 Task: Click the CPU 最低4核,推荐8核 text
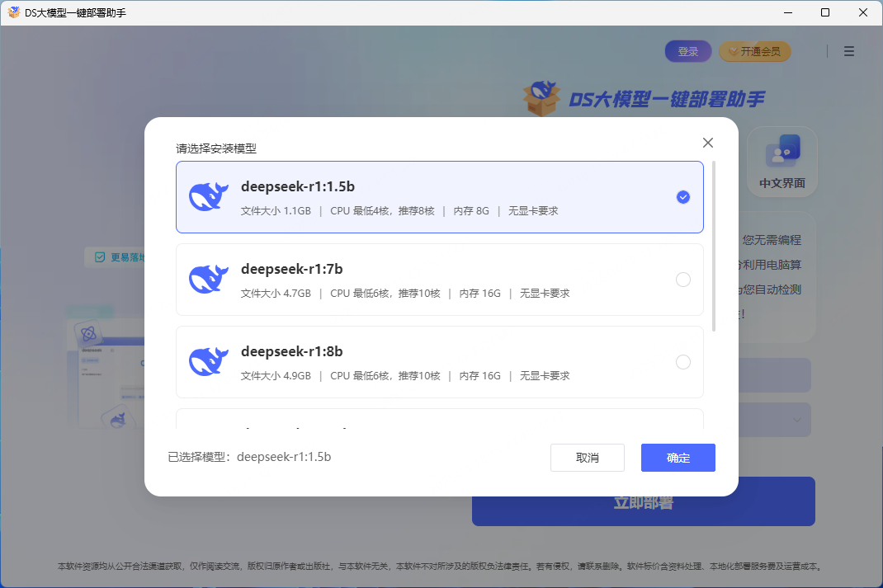[x=382, y=211]
